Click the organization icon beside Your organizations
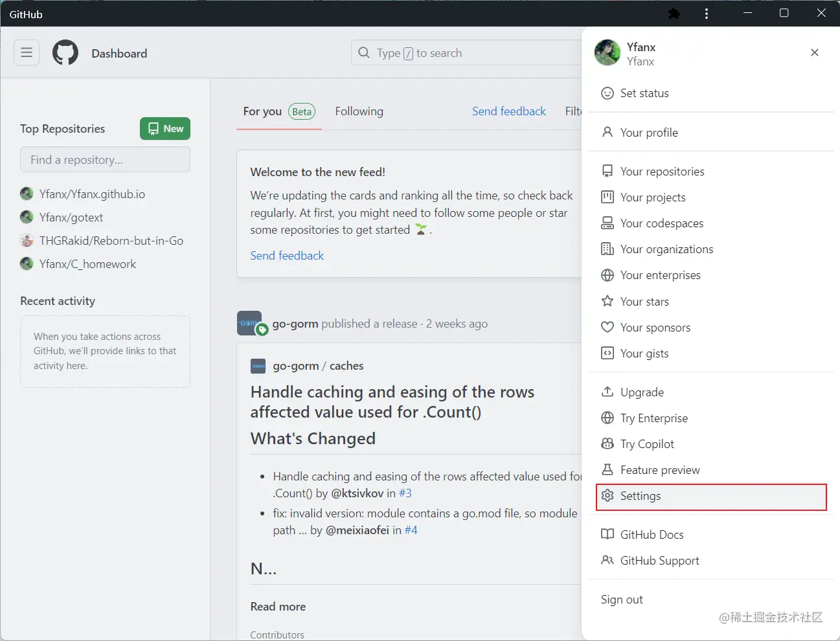 607,249
